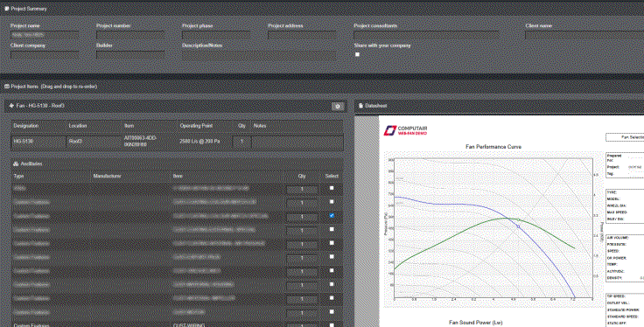Open the gear settings button for Fan HG-5130
Viewport: 644px width, 327px height.
pos(338,107)
